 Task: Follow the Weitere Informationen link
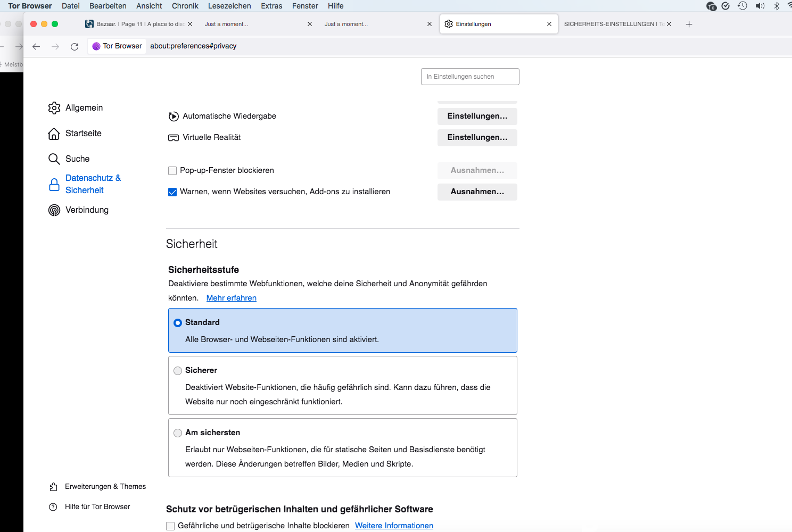point(394,526)
